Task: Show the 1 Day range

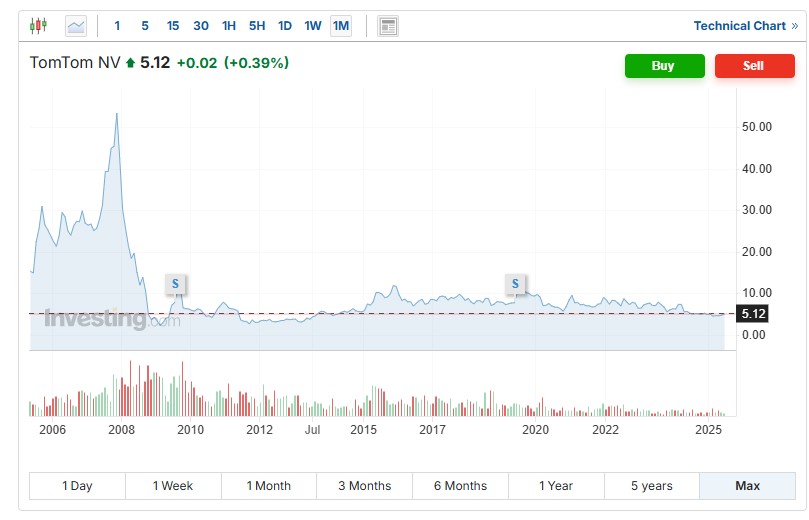Action: (x=77, y=486)
